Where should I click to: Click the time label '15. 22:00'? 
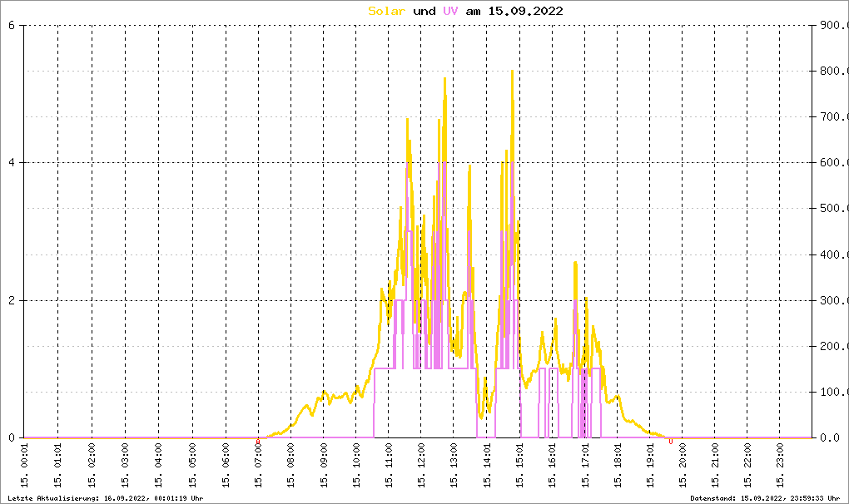point(747,466)
